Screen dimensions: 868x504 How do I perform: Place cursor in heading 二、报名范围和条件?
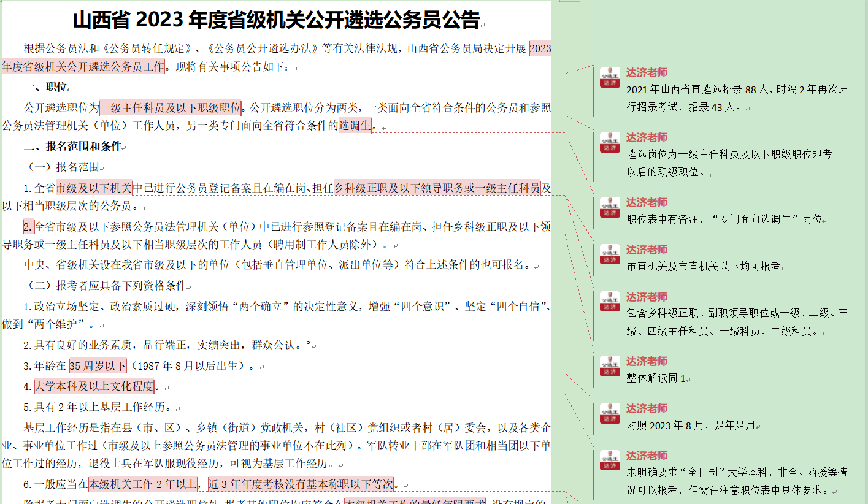pyautogui.click(x=72, y=147)
